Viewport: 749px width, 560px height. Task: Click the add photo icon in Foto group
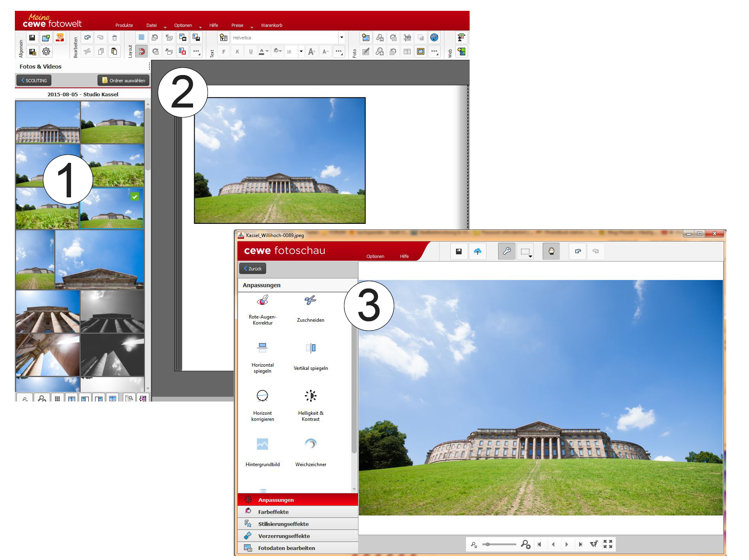pos(366,38)
